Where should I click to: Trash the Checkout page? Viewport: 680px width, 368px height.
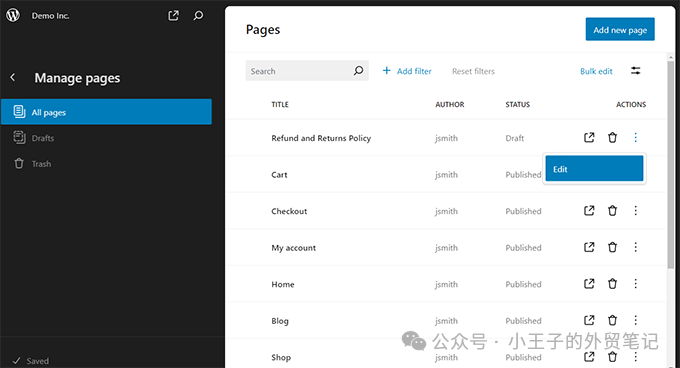[612, 211]
